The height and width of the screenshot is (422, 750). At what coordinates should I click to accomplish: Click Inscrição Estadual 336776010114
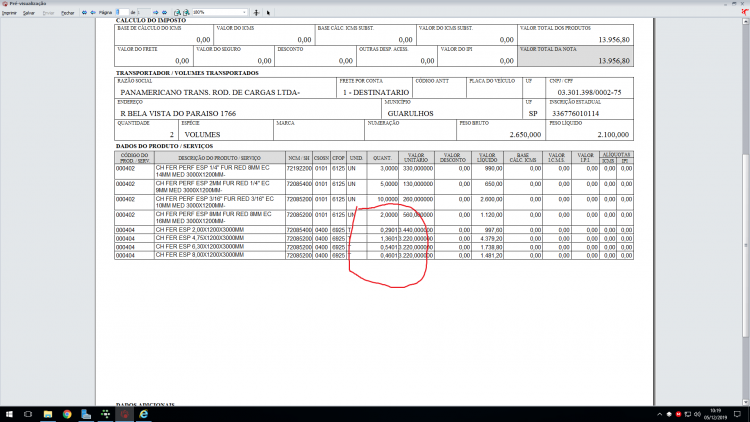pyautogui.click(x=575, y=113)
